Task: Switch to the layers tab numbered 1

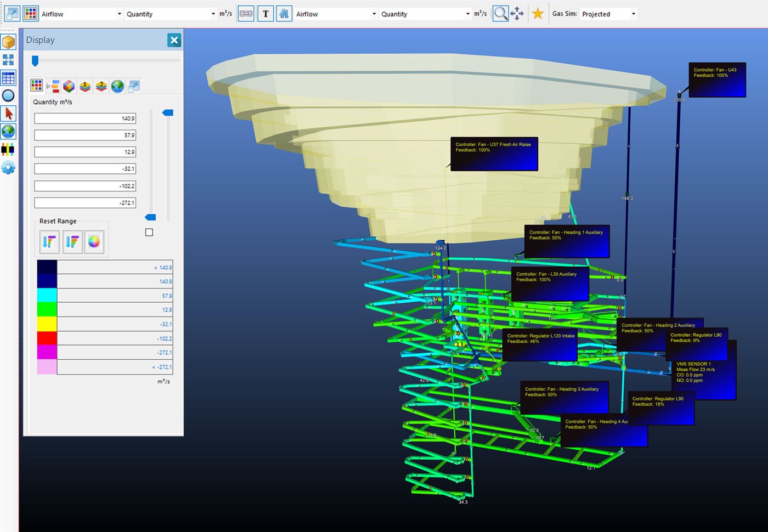Action: click(85, 86)
